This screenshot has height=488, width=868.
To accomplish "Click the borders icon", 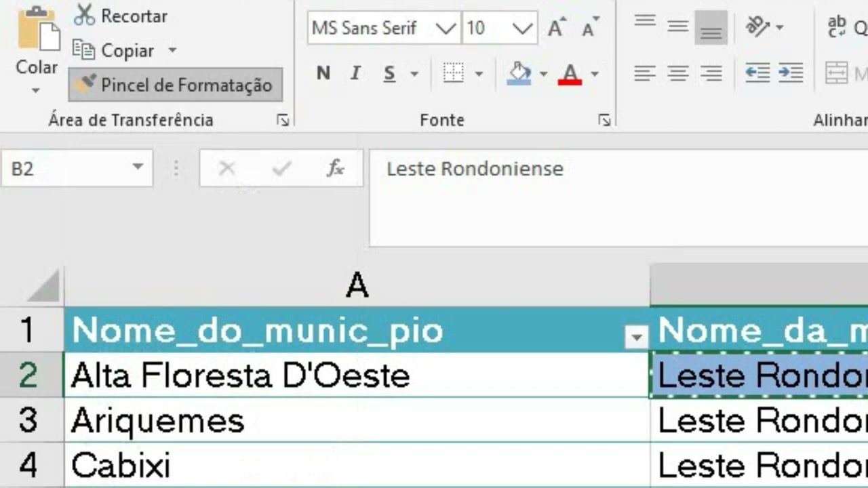I will [x=453, y=73].
